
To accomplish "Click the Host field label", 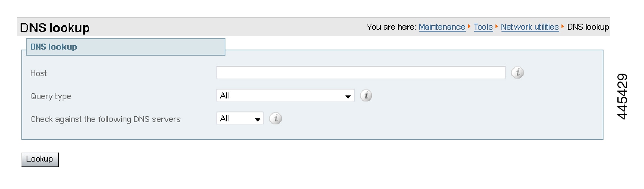I will (x=38, y=73).
